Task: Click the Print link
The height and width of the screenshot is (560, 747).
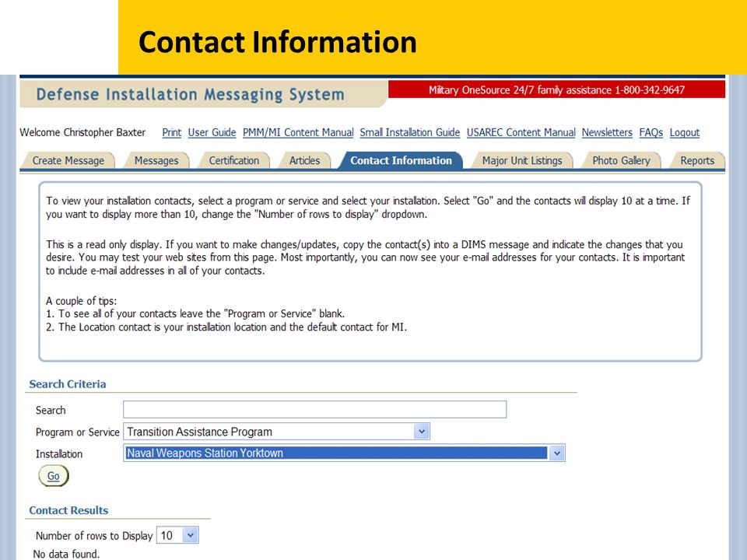Action: tap(171, 132)
